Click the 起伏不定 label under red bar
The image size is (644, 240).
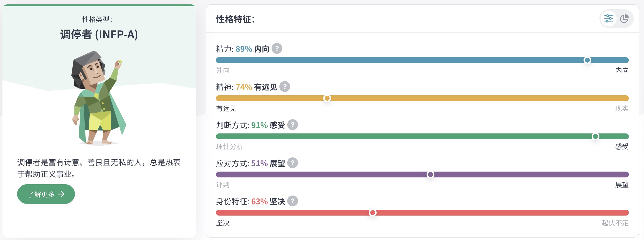tap(615, 223)
